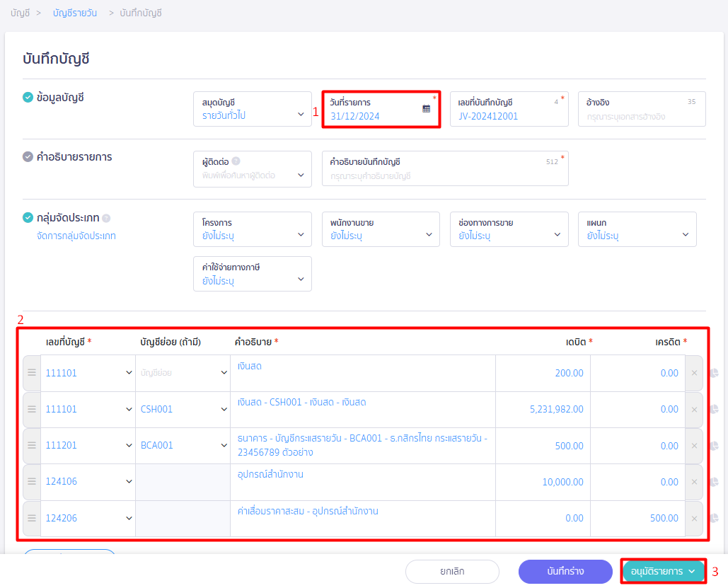Screen dimensions: 728x588
Task: Expand the โครงการ project dropdown
Action: pos(252,229)
